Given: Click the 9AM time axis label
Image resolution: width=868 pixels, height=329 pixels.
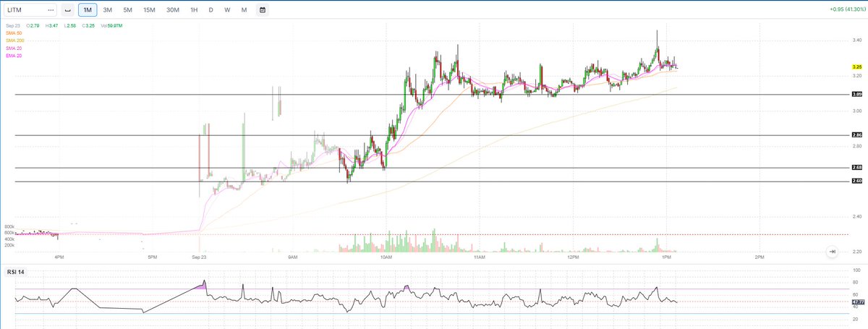Looking at the screenshot, I should point(292,257).
